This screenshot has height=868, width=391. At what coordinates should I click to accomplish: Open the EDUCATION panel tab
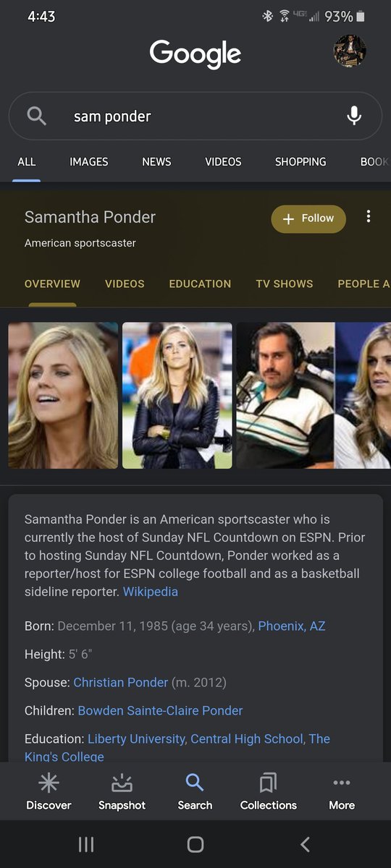(200, 284)
